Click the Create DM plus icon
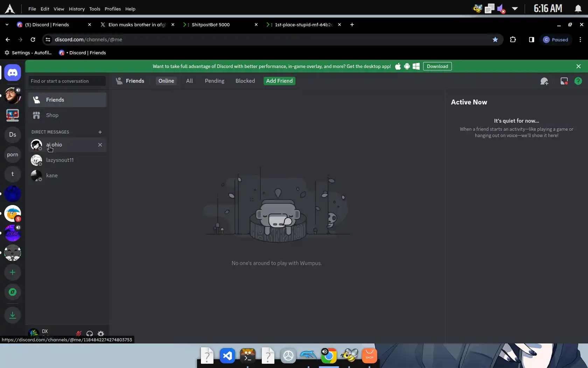The image size is (588, 368). click(x=100, y=132)
